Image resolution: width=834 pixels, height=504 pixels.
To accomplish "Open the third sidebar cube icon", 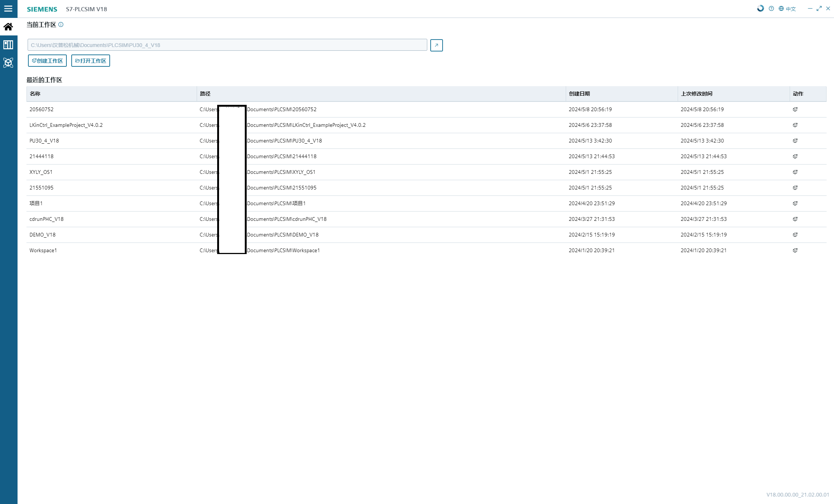I will pos(8,63).
